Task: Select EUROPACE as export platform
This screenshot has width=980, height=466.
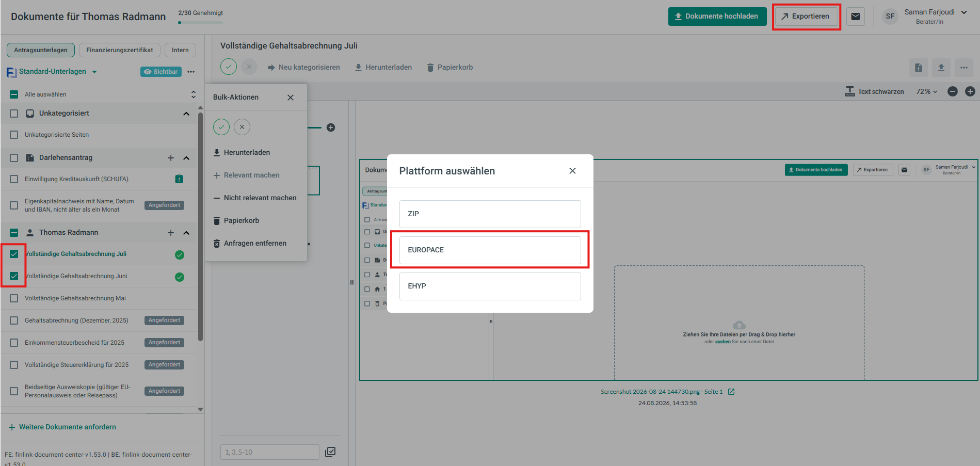Action: [490, 250]
